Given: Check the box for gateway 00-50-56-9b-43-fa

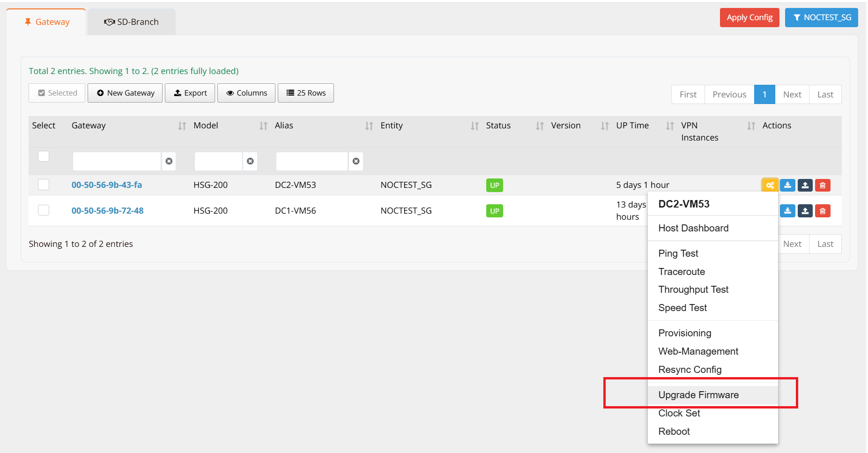Looking at the screenshot, I should coord(44,185).
